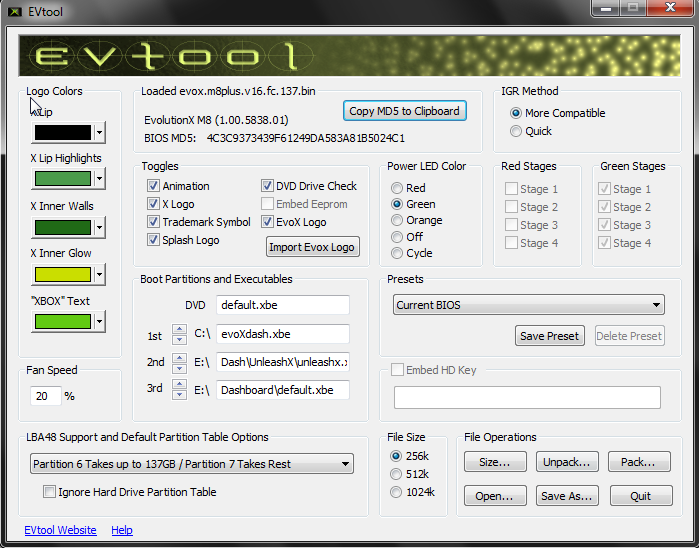Select the 512k file size

pos(396,474)
